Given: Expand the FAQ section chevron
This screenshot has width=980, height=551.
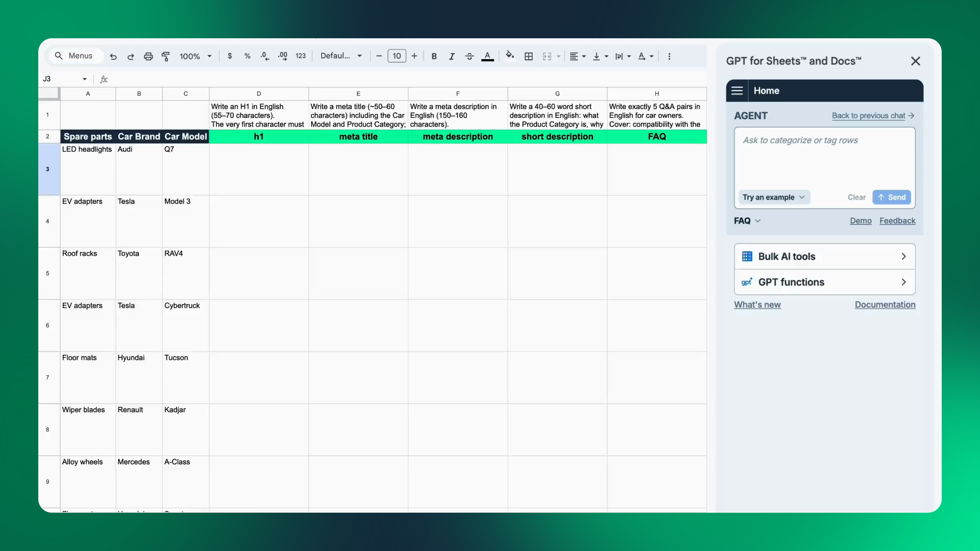Looking at the screenshot, I should [758, 221].
